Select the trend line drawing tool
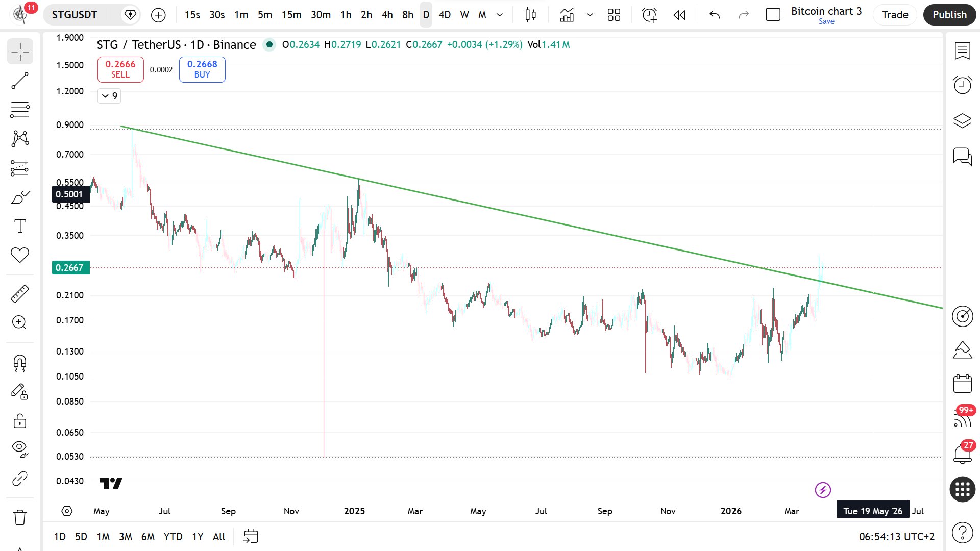 [20, 81]
